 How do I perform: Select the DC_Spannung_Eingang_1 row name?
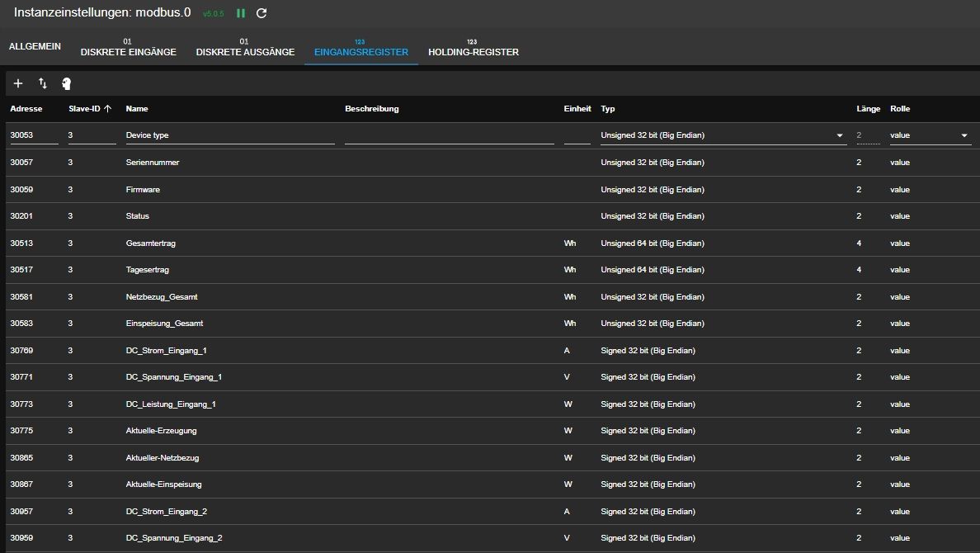pos(174,377)
